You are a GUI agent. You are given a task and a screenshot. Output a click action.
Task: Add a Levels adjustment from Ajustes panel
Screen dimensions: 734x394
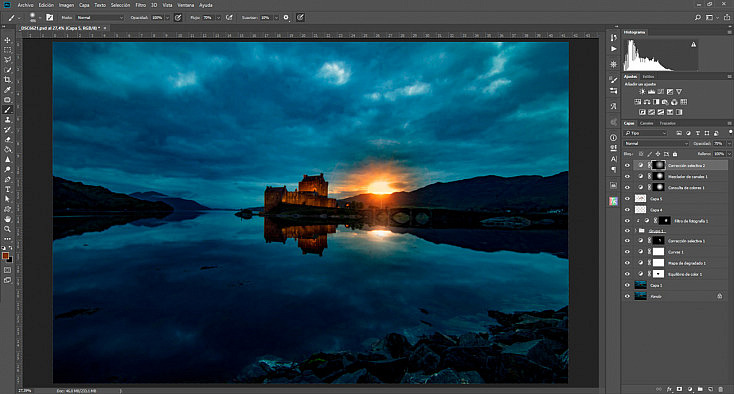651,92
